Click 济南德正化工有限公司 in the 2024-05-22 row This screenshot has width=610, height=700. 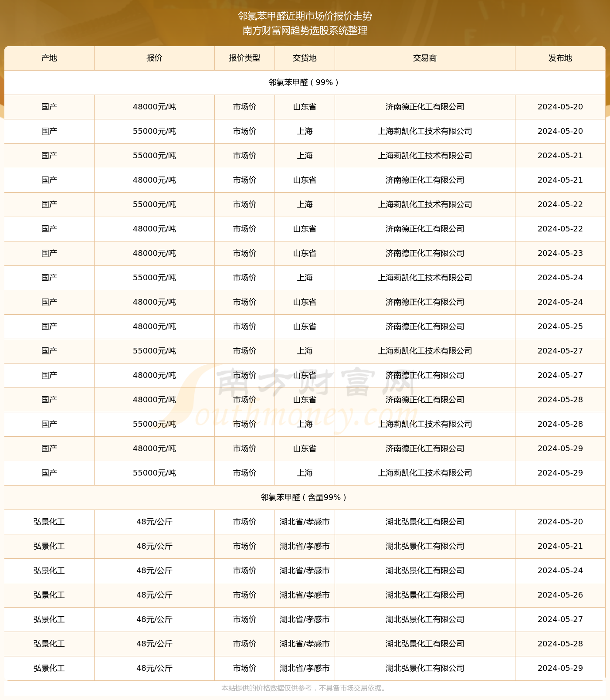[425, 229]
